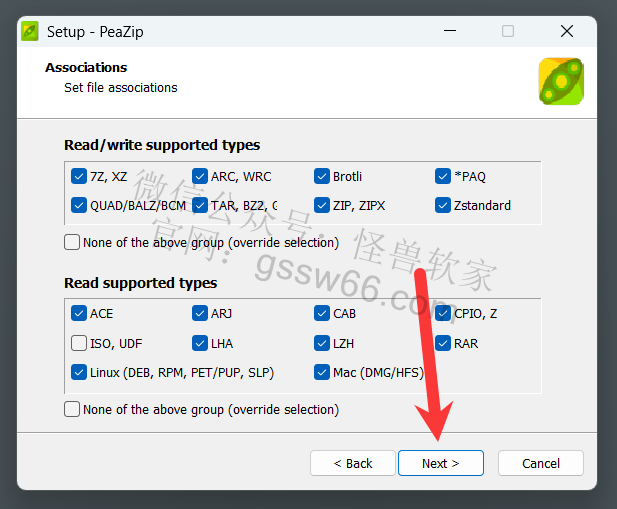Uncheck the Mac (DMG/HFS) checkbox
This screenshot has width=617, height=509.
pos(322,372)
